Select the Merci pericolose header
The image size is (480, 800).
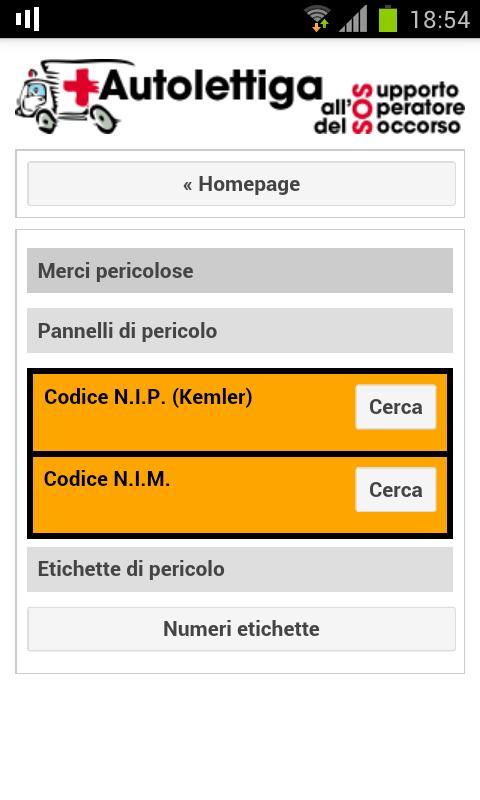click(240, 270)
